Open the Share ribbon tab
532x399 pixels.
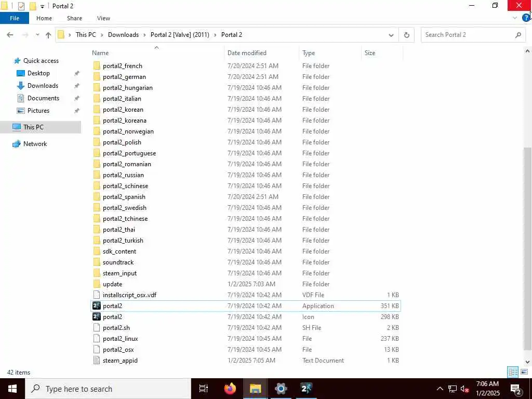[74, 18]
